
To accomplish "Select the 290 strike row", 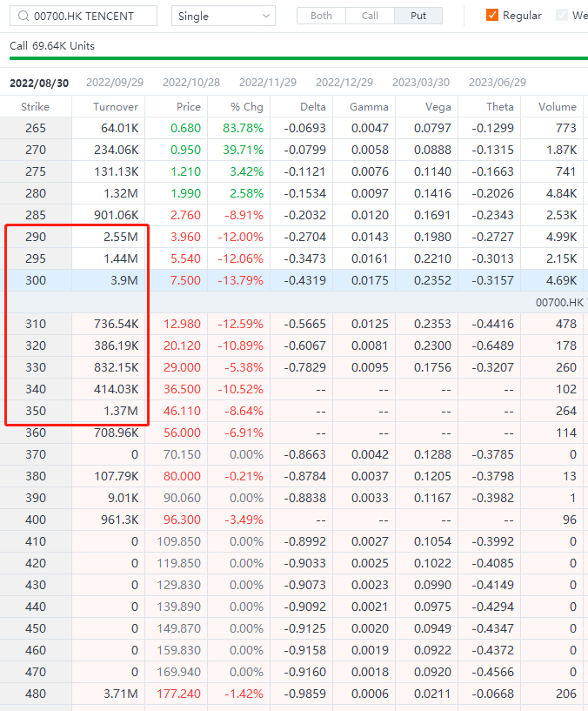I will [294, 238].
